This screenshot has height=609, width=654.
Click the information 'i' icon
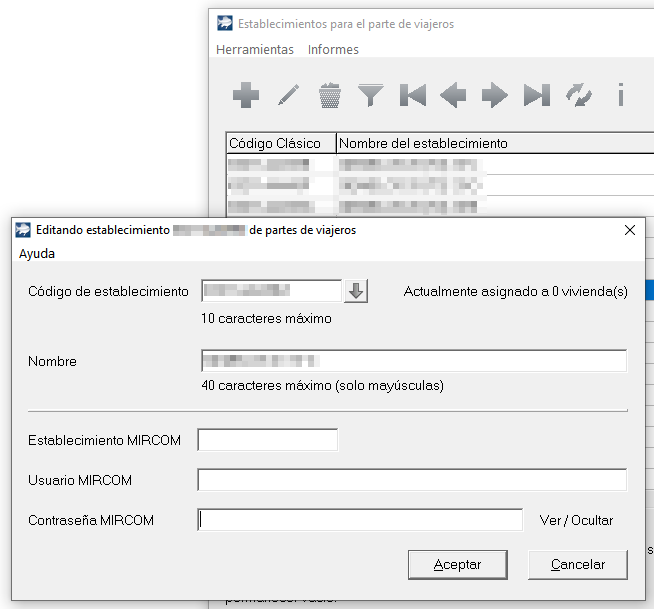click(x=620, y=96)
